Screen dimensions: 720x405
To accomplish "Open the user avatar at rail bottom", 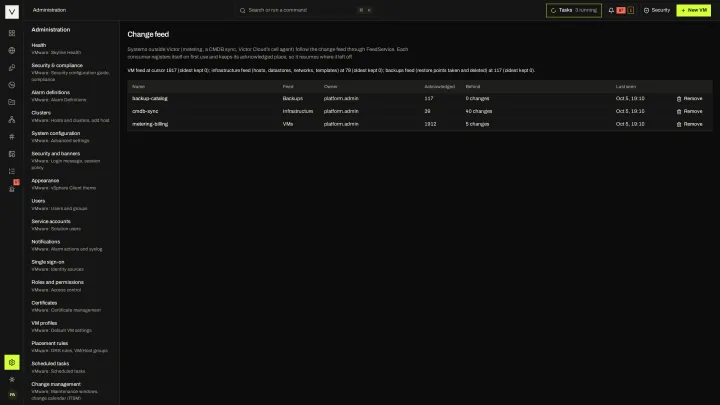I will 12,394.
